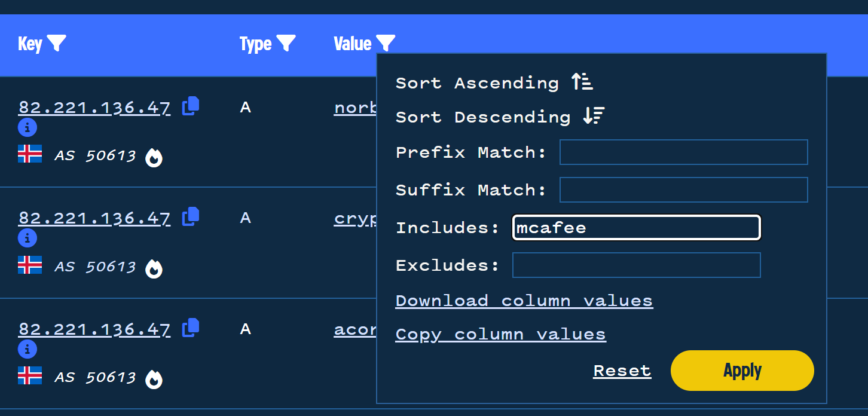
Task: Choose Sort Ascending option text
Action: point(477,82)
